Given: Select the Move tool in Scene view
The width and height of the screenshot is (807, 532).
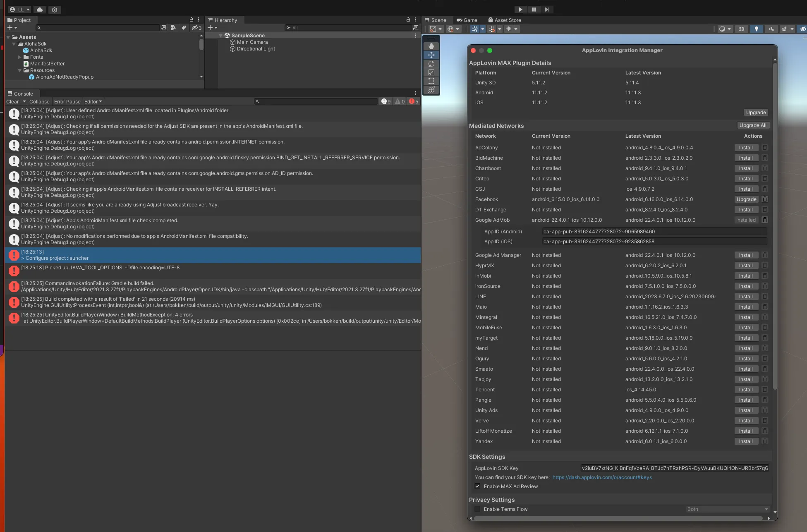Looking at the screenshot, I should click(x=431, y=55).
